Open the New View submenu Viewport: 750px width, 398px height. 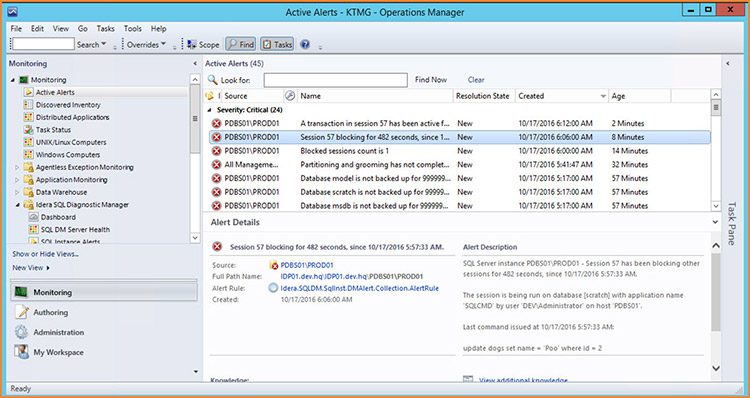tap(31, 268)
